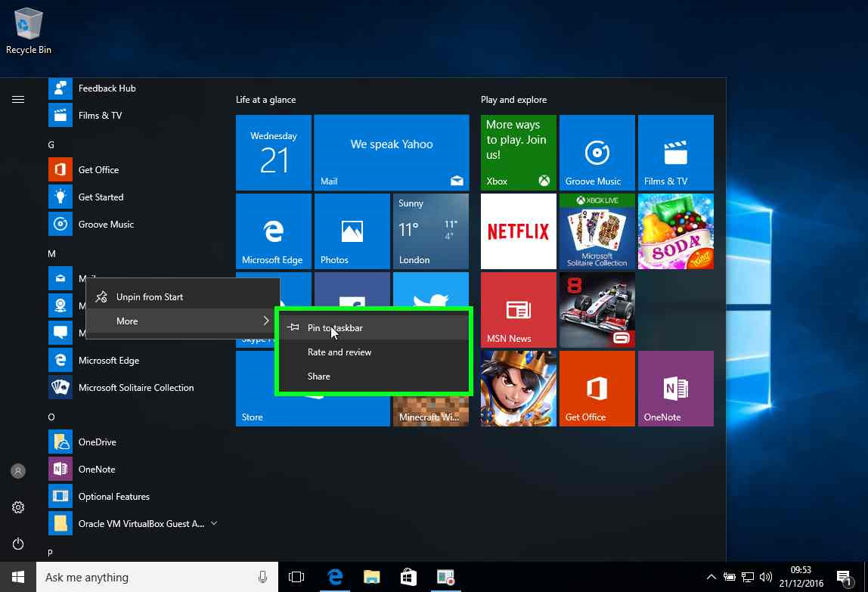Viewport: 868px width, 592px height.
Task: Open the racing car game tile
Action: [x=597, y=310]
